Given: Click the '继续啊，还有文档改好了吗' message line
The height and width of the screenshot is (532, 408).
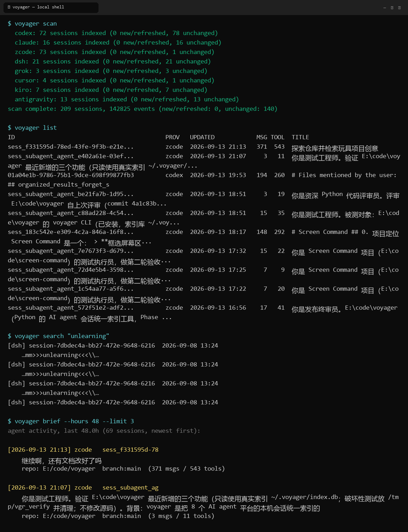Looking at the screenshot, I should tap(62, 460).
